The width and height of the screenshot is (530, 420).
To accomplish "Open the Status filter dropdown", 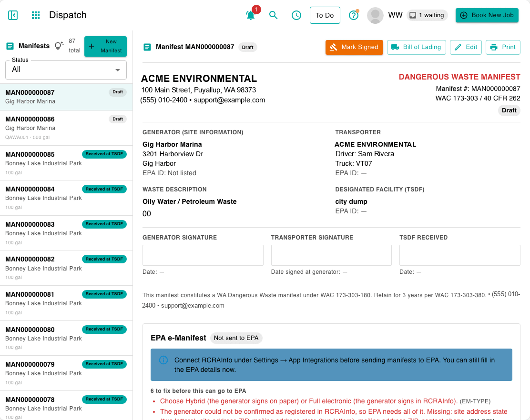I will [x=66, y=70].
